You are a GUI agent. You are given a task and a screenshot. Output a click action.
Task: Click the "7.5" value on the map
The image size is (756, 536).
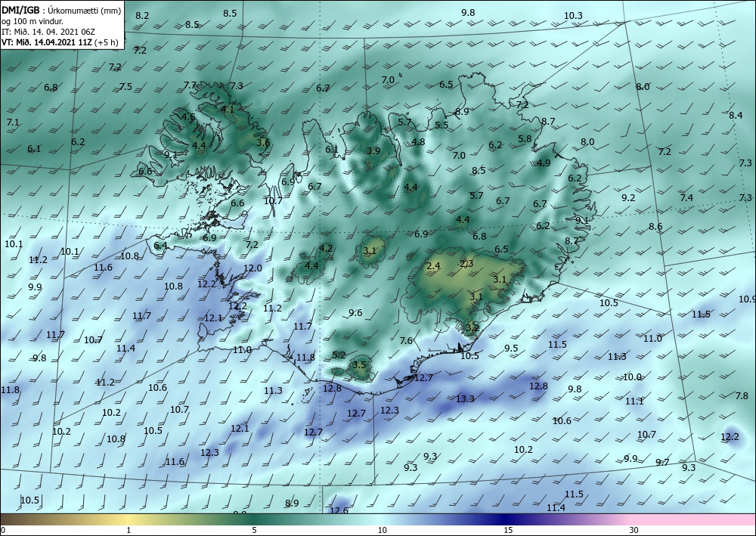coord(125,87)
